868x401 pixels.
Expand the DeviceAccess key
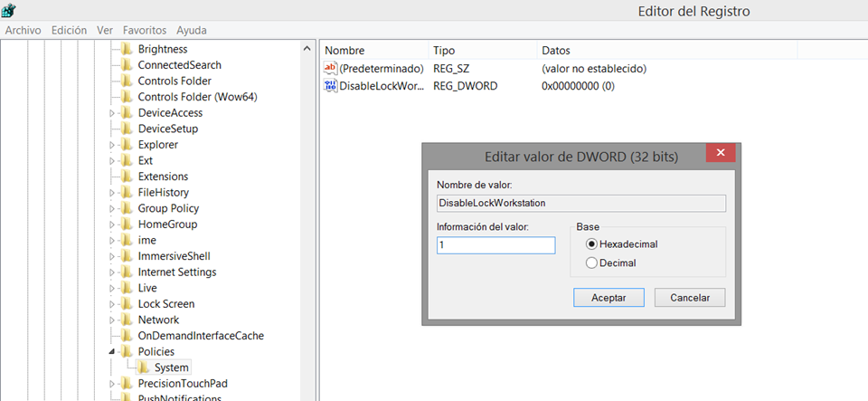tap(112, 113)
